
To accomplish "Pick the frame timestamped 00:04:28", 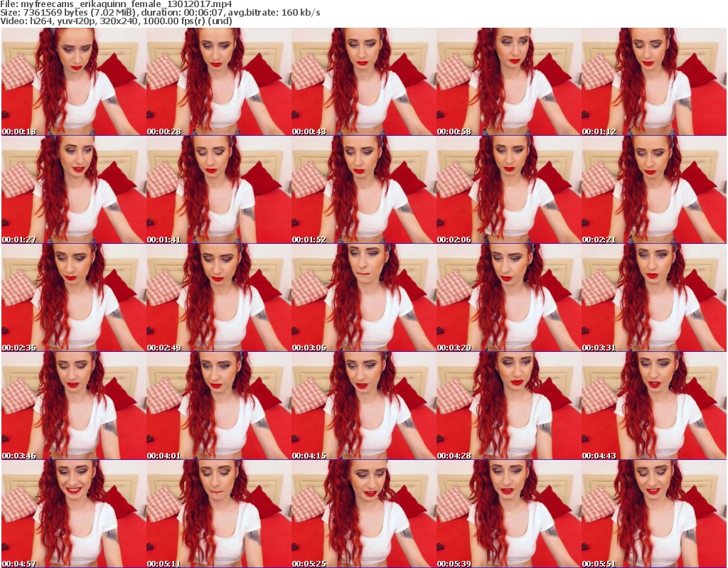I will [509, 405].
